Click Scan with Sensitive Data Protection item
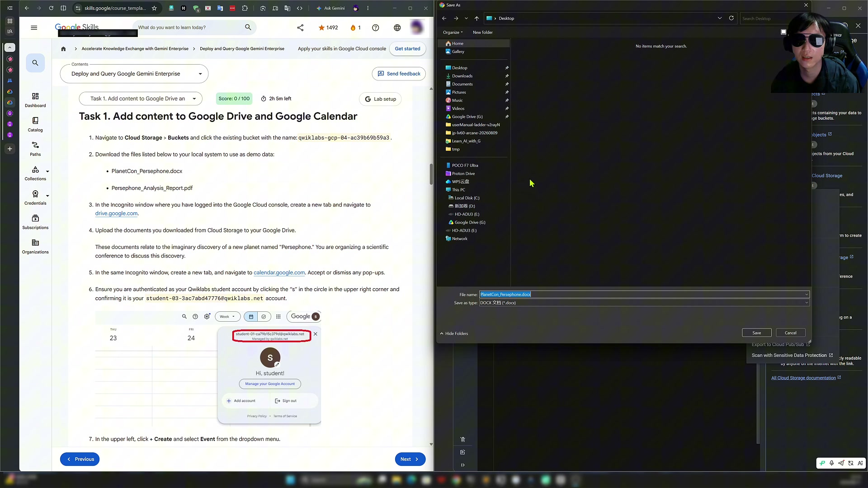Screen dimensions: 868x488 pos(792,356)
